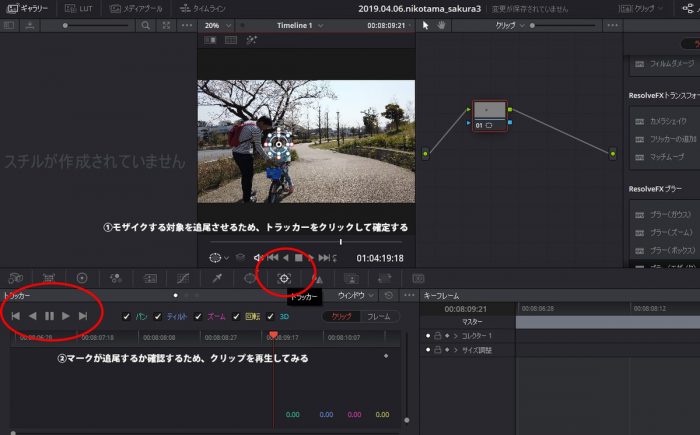Image resolution: width=700 pixels, height=435 pixels.
Task: Toggle the viewer audio mute speaker icon
Action: (x=258, y=258)
